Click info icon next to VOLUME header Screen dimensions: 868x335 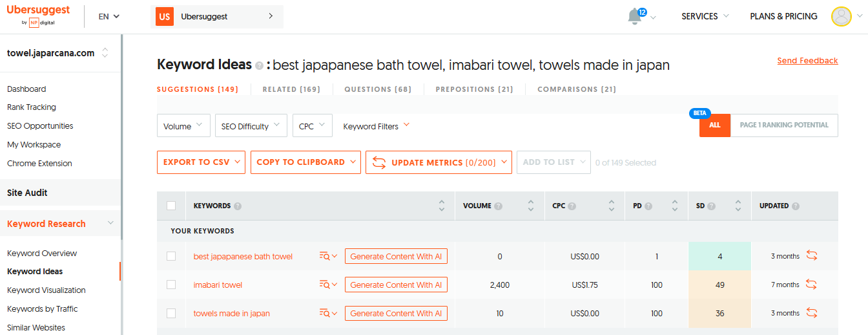(x=498, y=206)
